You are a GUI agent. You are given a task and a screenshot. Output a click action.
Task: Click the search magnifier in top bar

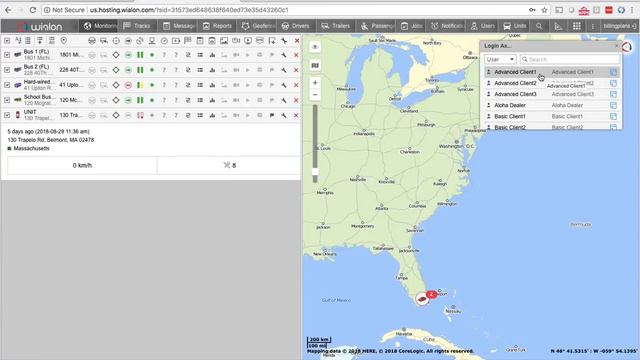539,26
